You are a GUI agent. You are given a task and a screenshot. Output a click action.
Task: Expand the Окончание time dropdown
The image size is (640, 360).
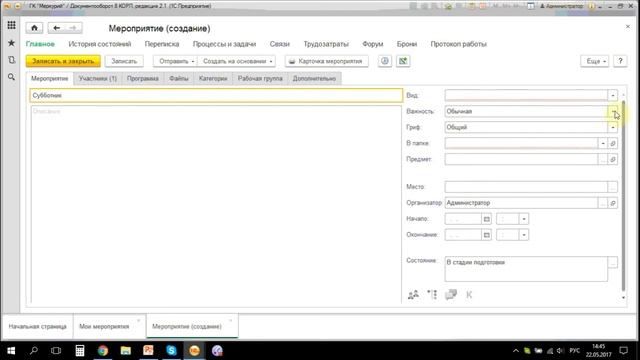(524, 235)
